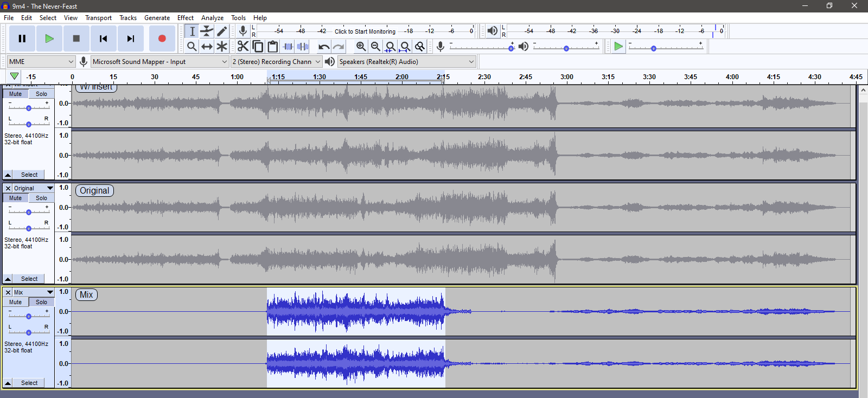The height and width of the screenshot is (398, 868).
Task: Click the Trim audio outside selection icon
Action: pos(288,47)
